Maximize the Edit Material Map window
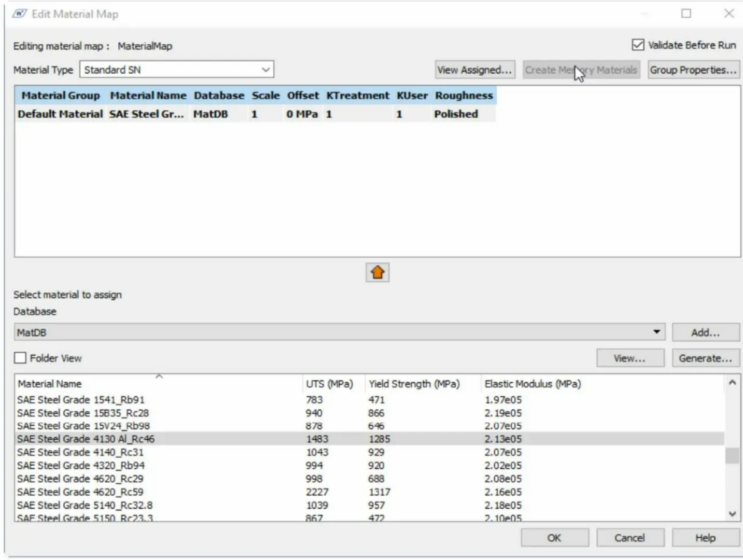743x560 pixels. [686, 13]
